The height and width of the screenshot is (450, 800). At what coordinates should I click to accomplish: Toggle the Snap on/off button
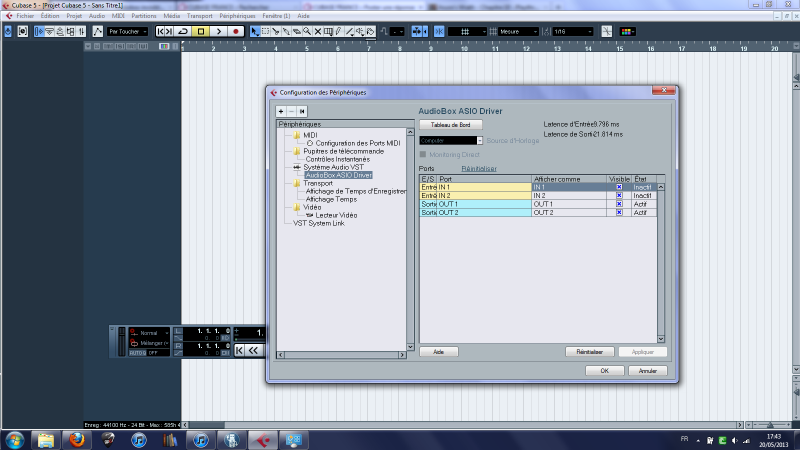click(439, 32)
